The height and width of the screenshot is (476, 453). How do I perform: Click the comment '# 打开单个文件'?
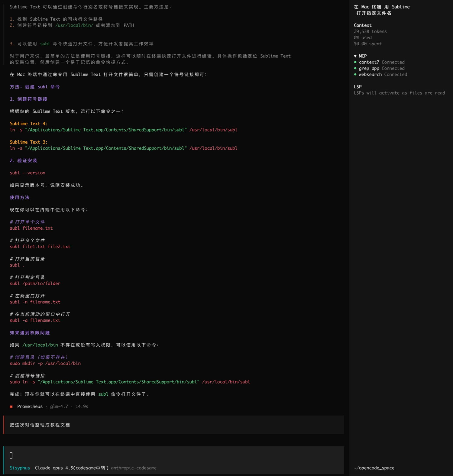tap(27, 222)
